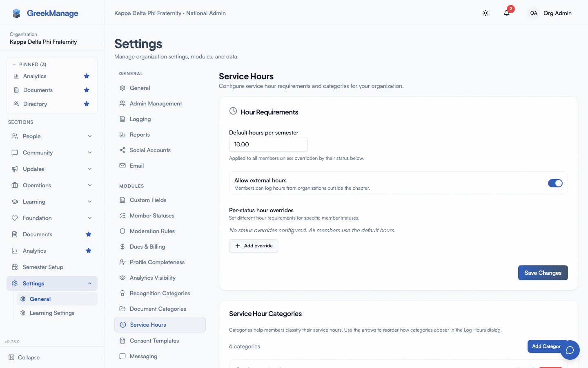Click the GreekManage cube logo
This screenshot has height=368, width=588.
[16, 13]
